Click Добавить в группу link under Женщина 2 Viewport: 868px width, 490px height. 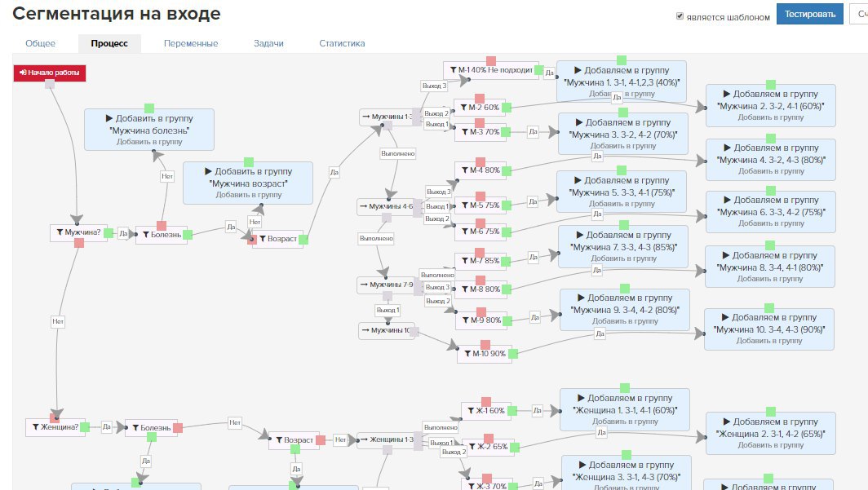click(771, 445)
